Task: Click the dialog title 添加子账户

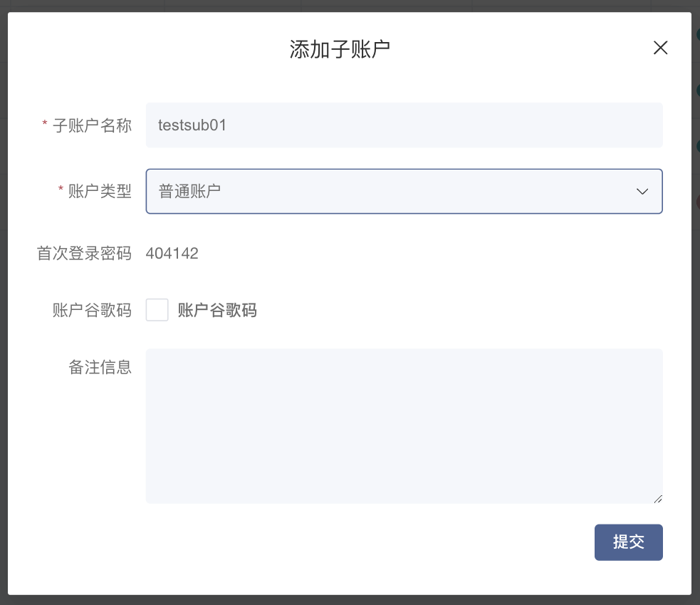Action: point(340,49)
